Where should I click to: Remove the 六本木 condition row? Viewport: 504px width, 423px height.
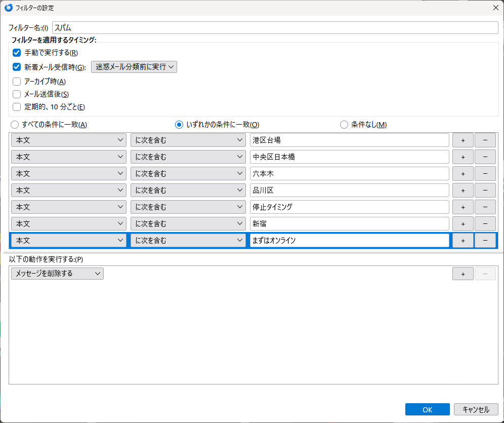pyautogui.click(x=485, y=174)
